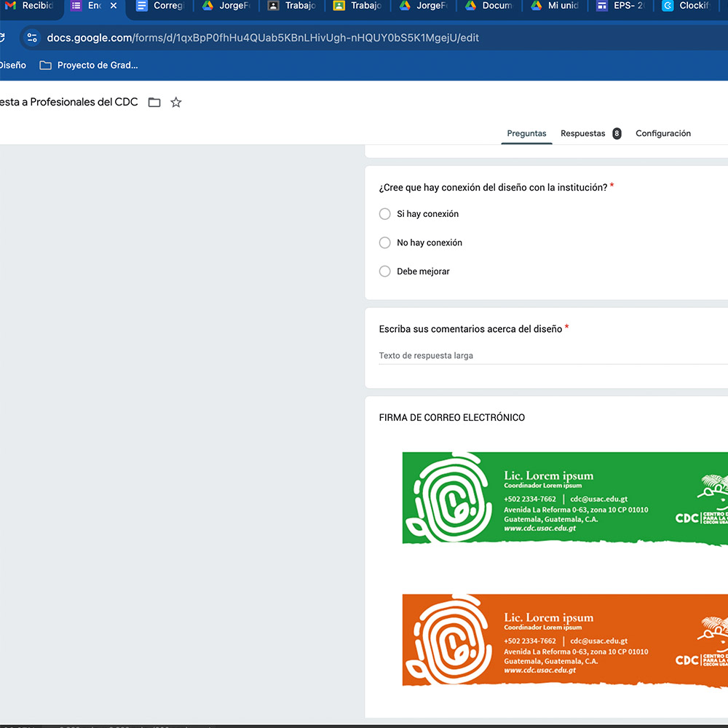Open the Docum Google Drive tab
Viewport: 728px width, 728px height.
490,6
